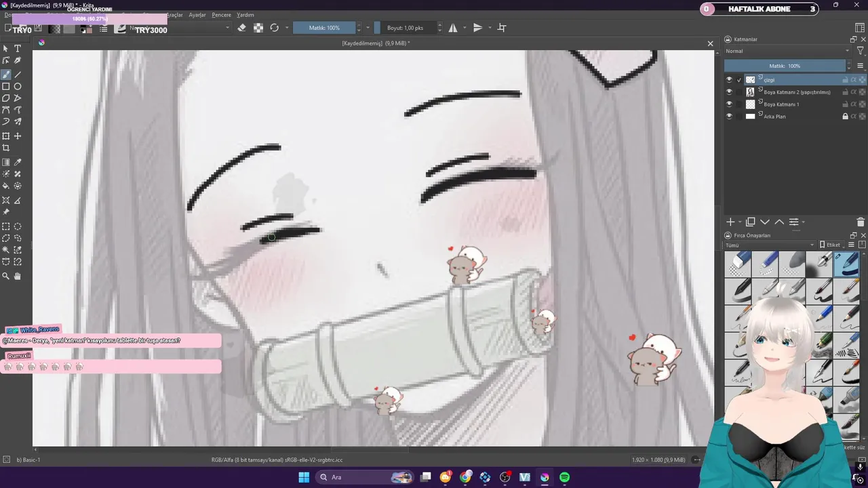868x488 pixels.
Task: Hide Boya Katmanı 1 layer eye icon
Action: [x=729, y=104]
